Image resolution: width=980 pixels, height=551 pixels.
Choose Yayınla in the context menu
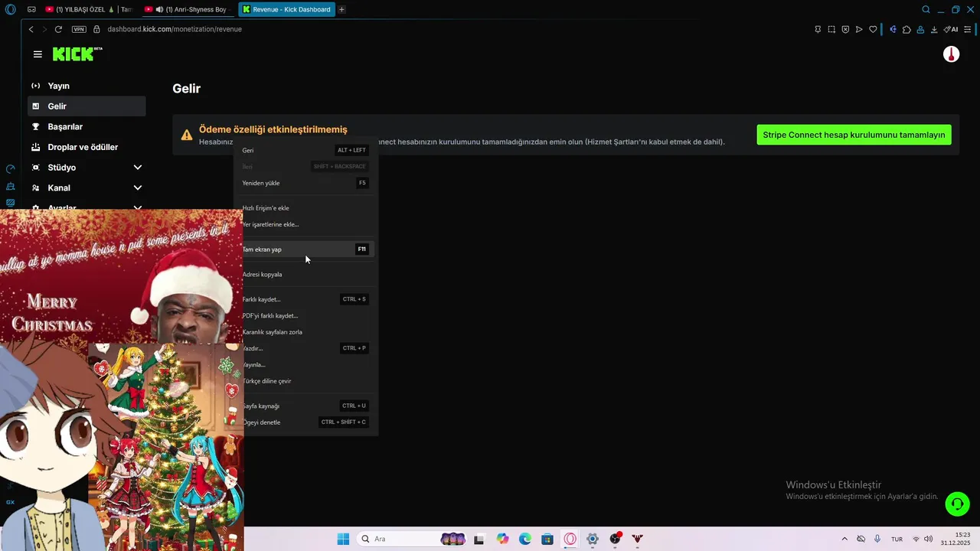[x=305, y=364]
